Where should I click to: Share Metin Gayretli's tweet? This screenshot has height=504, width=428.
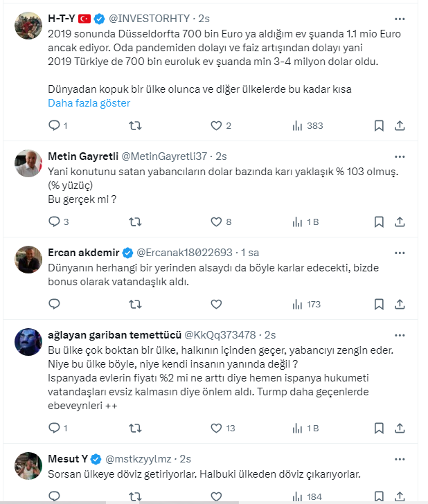[x=400, y=222]
